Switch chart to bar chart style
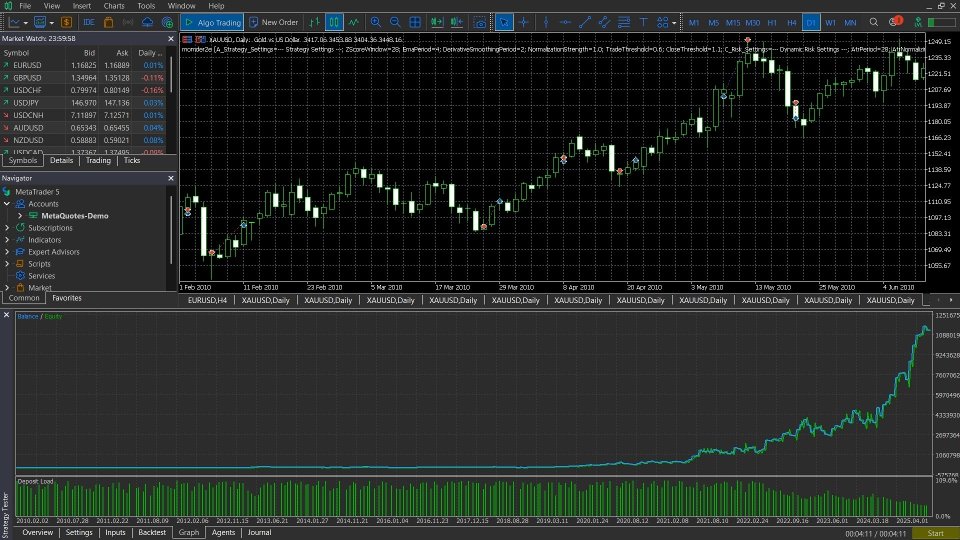This screenshot has width=960, height=540. [314, 23]
